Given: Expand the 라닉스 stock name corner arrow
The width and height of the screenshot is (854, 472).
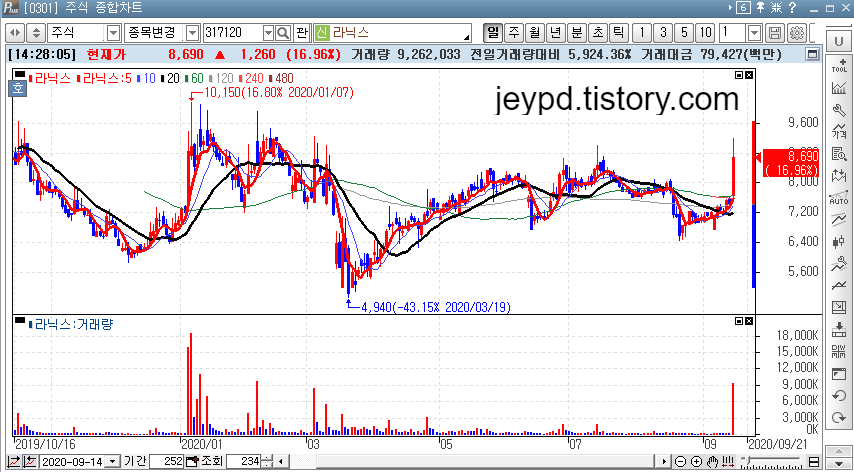Looking at the screenshot, I should [466, 38].
